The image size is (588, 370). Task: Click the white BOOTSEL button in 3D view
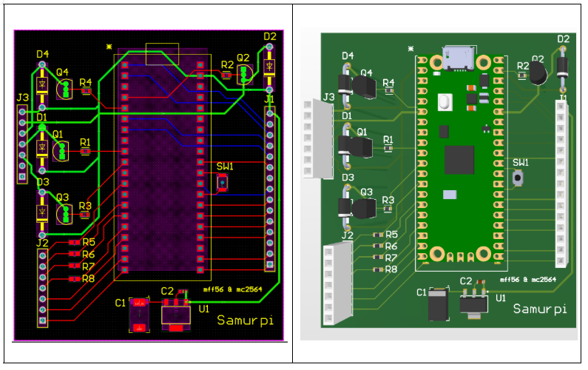(x=445, y=101)
